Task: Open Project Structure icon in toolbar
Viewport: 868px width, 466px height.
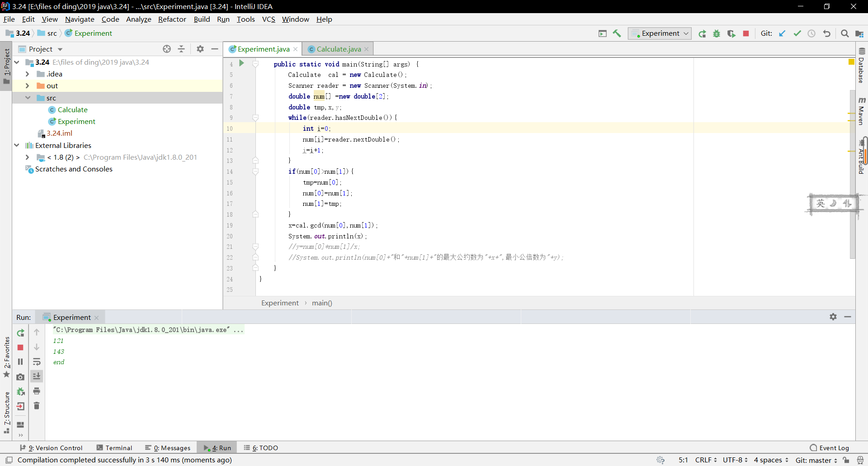Action: click(859, 33)
